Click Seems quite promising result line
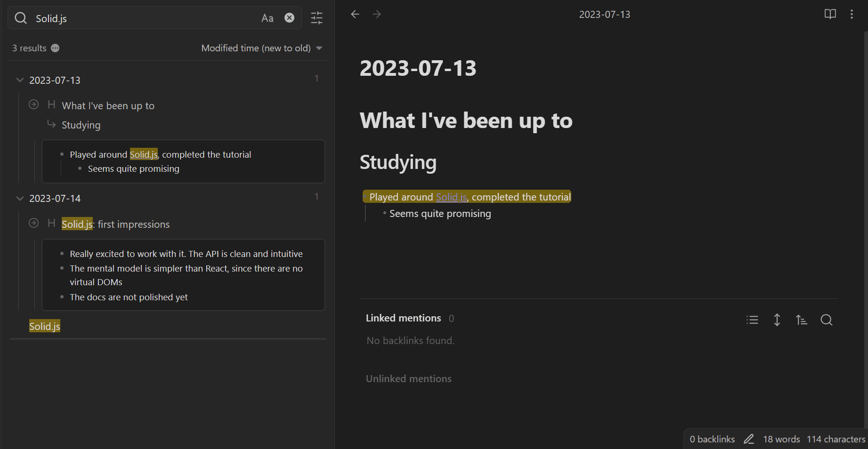 (x=134, y=169)
